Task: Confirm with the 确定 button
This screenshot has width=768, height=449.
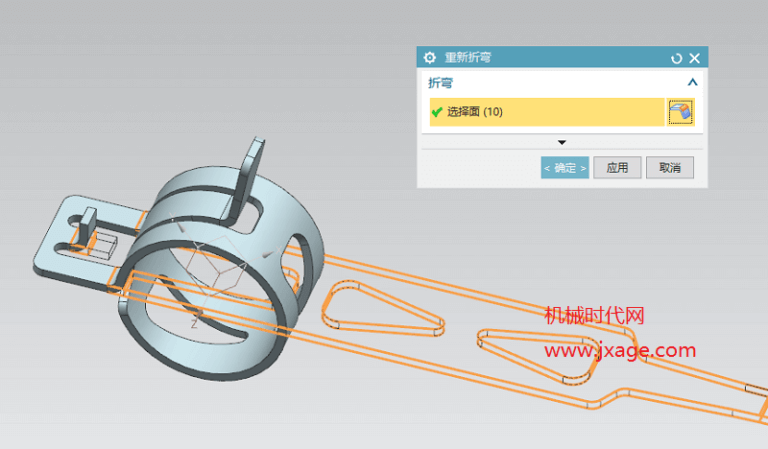Action: pyautogui.click(x=565, y=168)
